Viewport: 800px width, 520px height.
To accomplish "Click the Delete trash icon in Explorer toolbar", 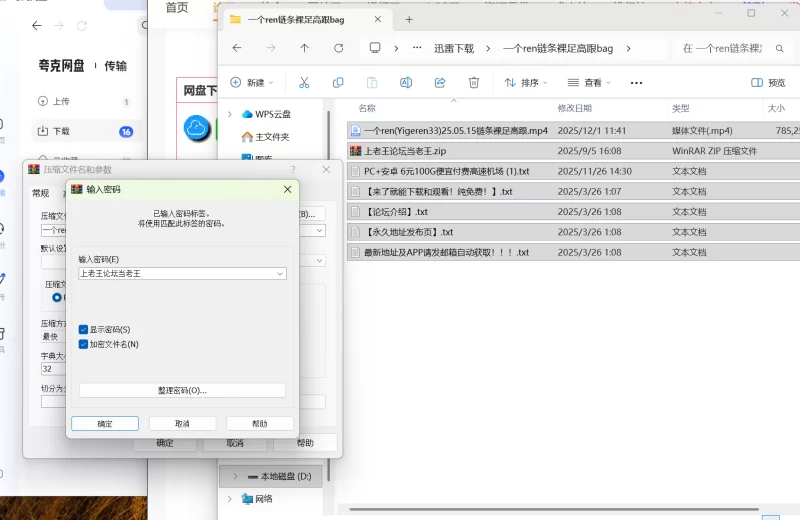I will [474, 83].
